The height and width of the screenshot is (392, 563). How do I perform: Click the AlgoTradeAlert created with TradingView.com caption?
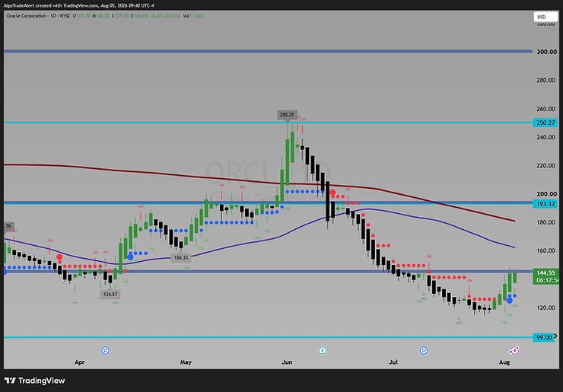click(51, 5)
